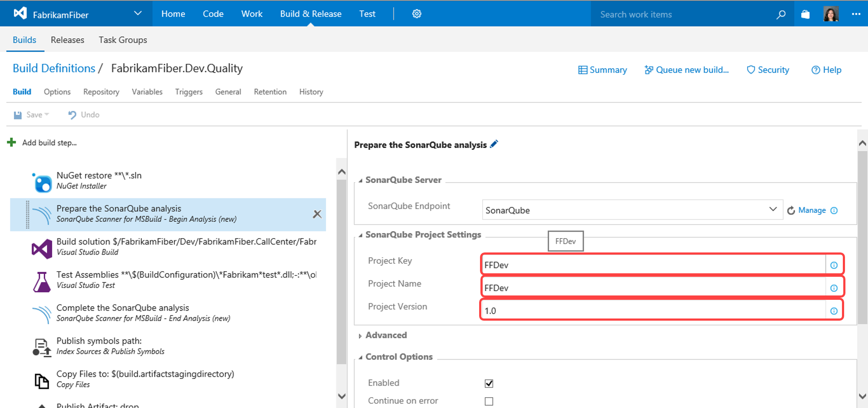Click into the Project Name field

coord(654,288)
